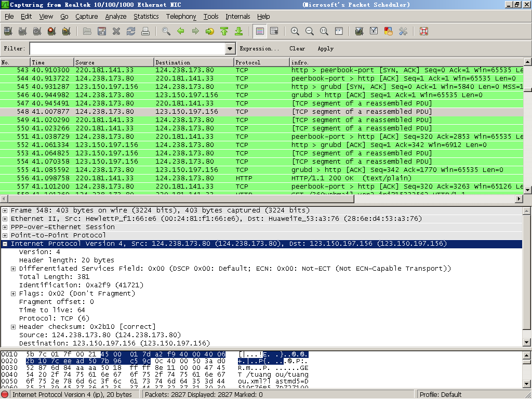The height and width of the screenshot is (399, 532).
Task: Reload the capture file icon
Action: pos(131,31)
